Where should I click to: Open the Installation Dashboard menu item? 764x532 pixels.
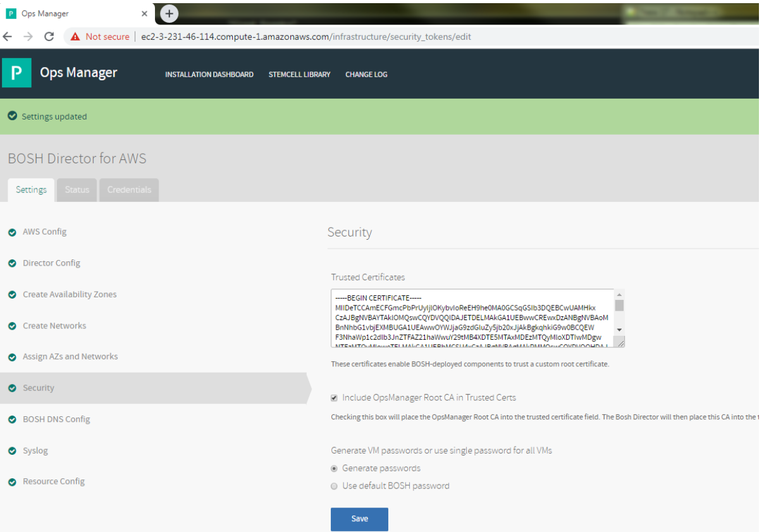209,75
